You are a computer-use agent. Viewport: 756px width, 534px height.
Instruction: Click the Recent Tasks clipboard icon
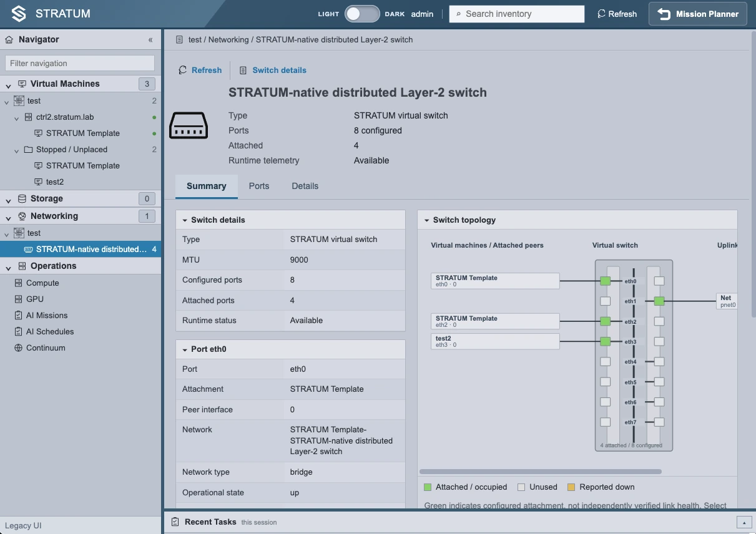click(x=175, y=522)
